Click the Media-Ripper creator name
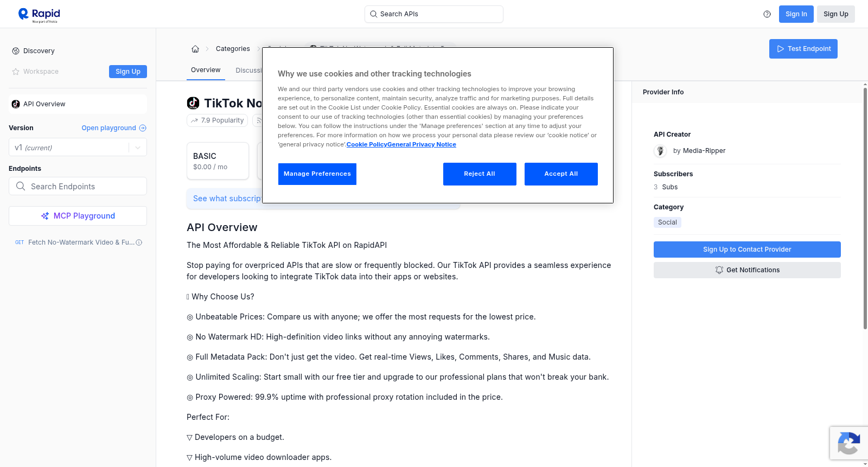868x467 pixels. pyautogui.click(x=704, y=151)
